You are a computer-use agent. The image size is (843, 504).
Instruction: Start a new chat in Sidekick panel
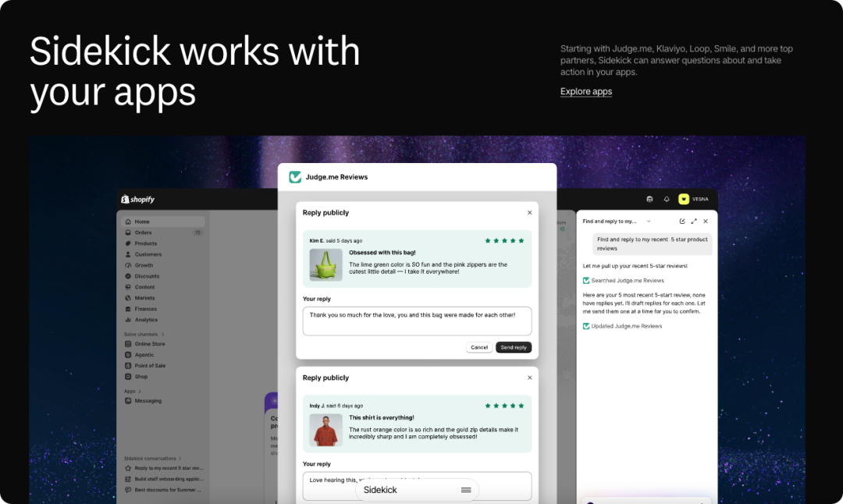coord(682,222)
